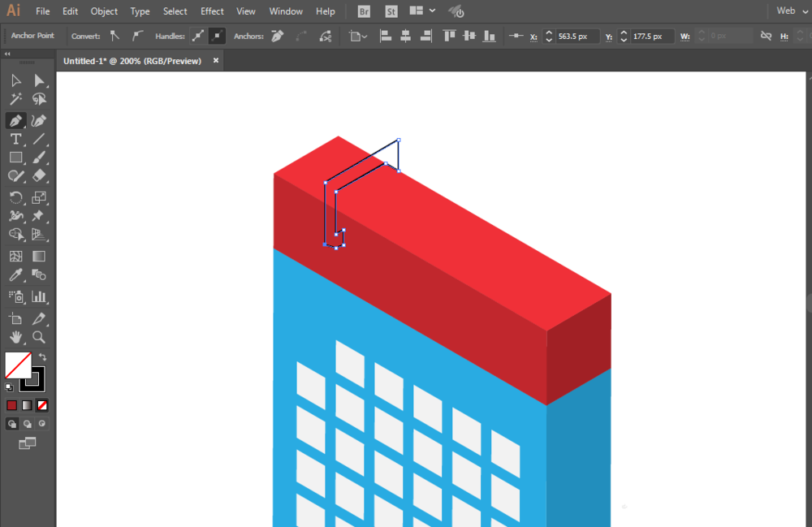Select the Direct Selection tool
Screen dimensions: 812x527
click(x=39, y=80)
